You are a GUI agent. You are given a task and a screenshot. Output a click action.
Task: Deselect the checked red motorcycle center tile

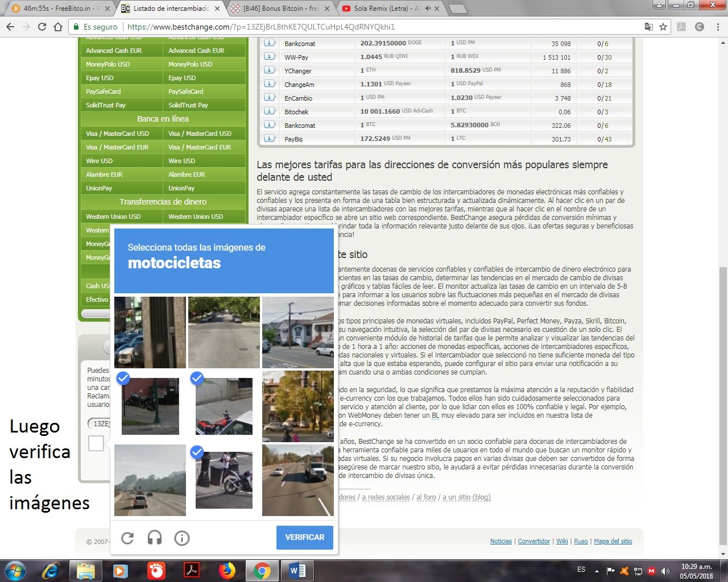tap(224, 406)
